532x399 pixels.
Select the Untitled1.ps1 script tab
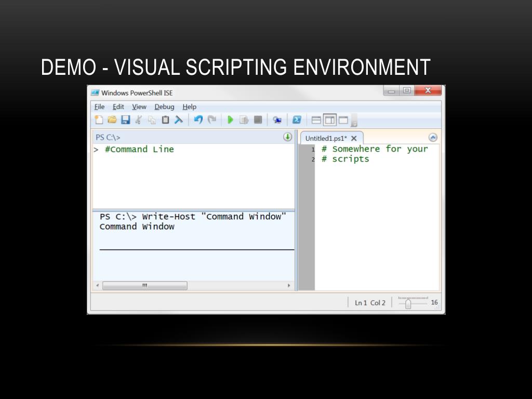coord(326,138)
